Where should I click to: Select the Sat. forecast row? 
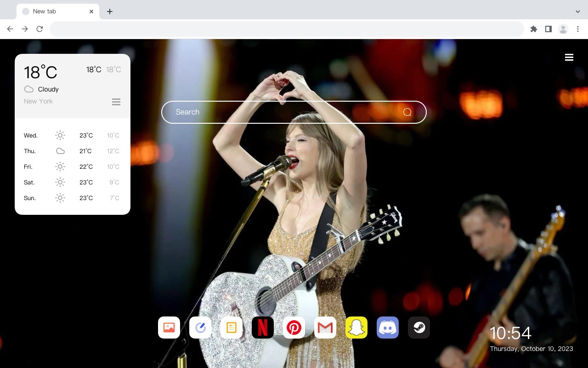(x=73, y=182)
